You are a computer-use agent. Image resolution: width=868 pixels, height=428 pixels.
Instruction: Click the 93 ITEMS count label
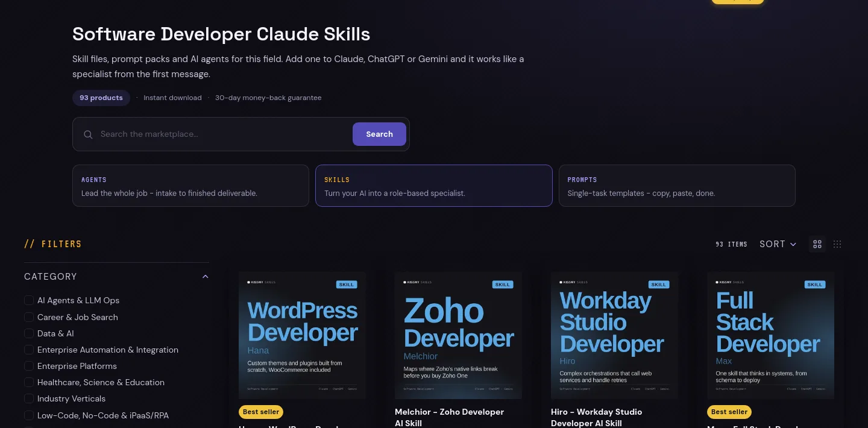click(731, 244)
